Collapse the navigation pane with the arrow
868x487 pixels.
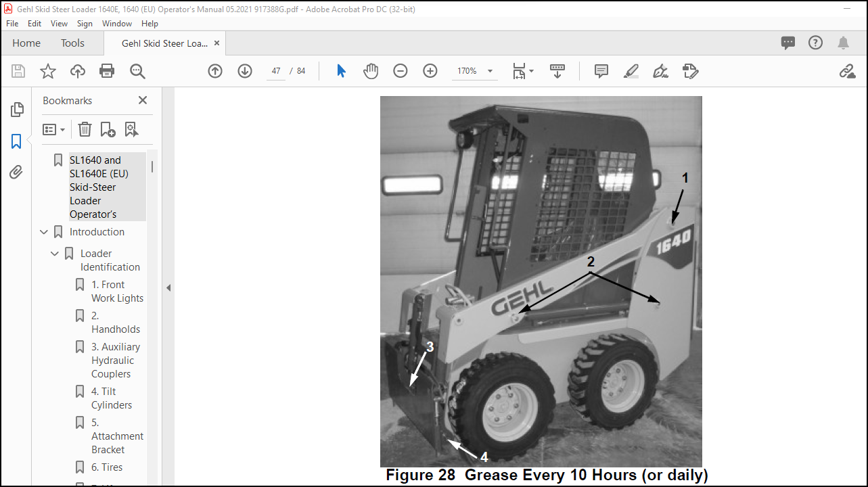click(168, 287)
